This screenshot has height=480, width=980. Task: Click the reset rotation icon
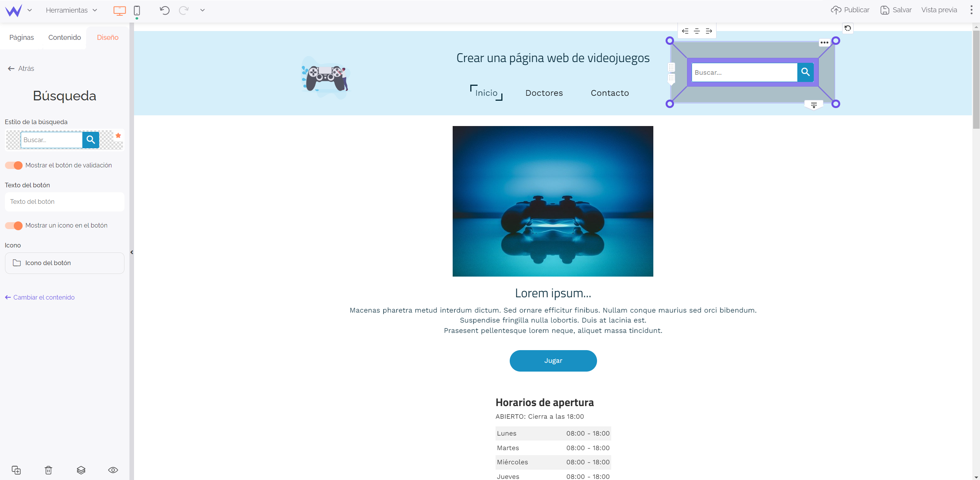click(x=848, y=28)
